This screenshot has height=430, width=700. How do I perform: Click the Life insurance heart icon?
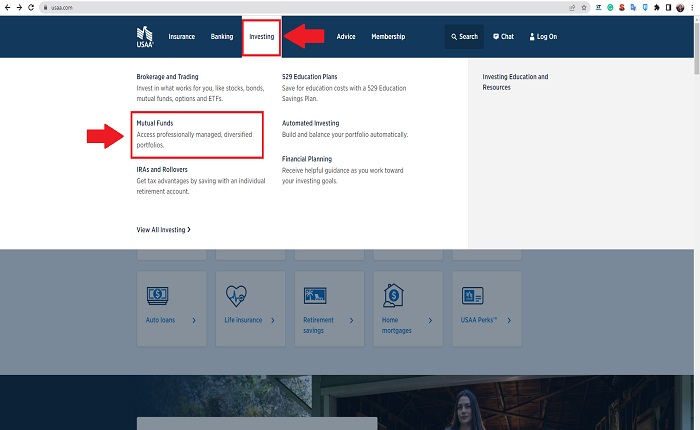(236, 296)
